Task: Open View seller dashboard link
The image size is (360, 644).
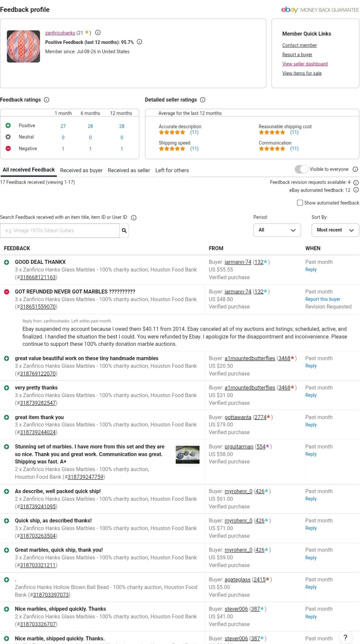Action: click(x=305, y=64)
